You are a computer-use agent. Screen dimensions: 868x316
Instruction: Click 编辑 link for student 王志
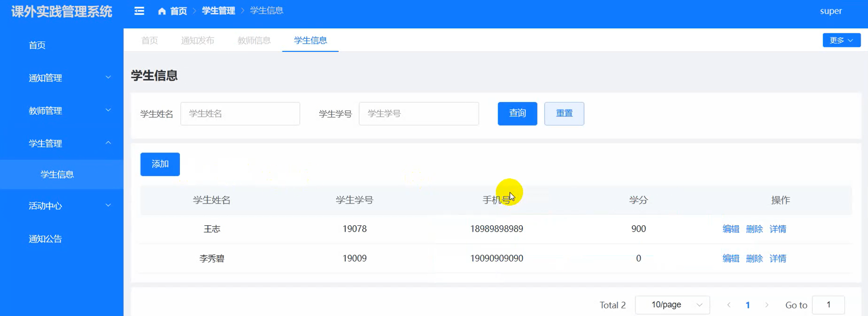point(731,229)
